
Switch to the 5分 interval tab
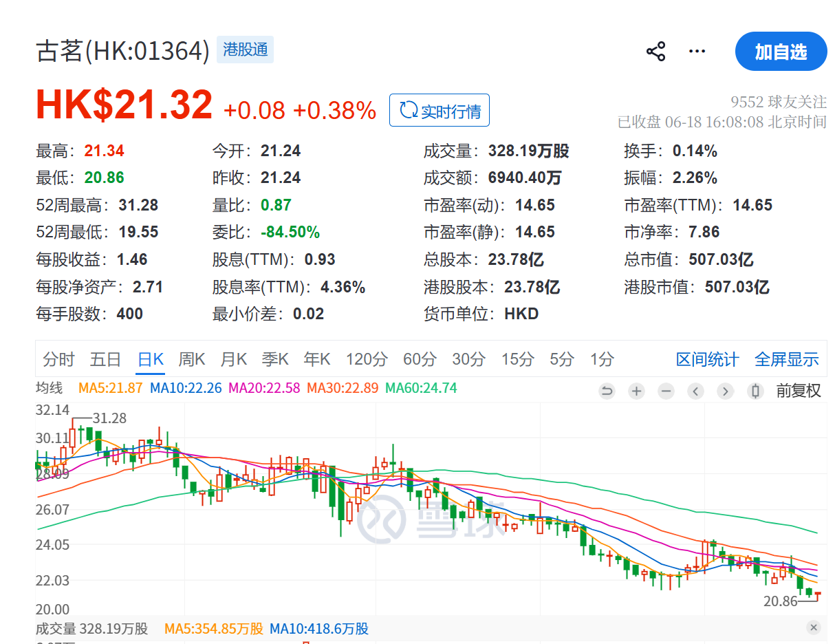(561, 359)
